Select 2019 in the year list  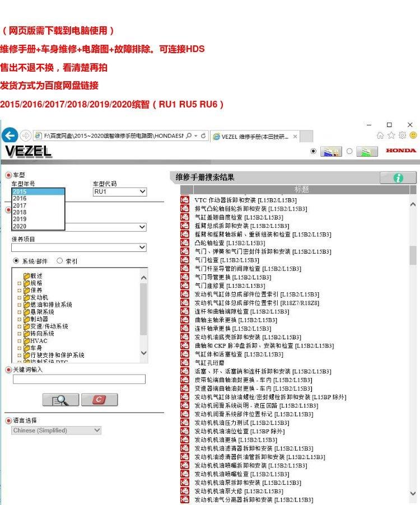tap(38, 219)
